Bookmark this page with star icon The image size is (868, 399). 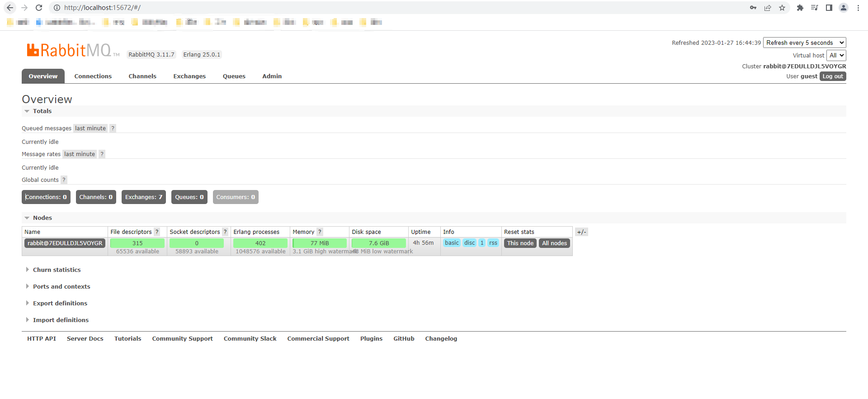tap(782, 8)
